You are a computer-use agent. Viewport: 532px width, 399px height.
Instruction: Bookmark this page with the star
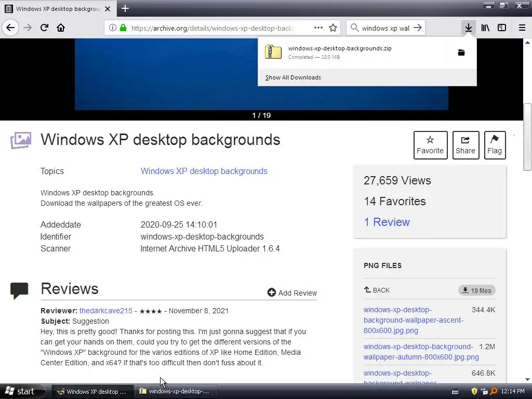click(333, 28)
